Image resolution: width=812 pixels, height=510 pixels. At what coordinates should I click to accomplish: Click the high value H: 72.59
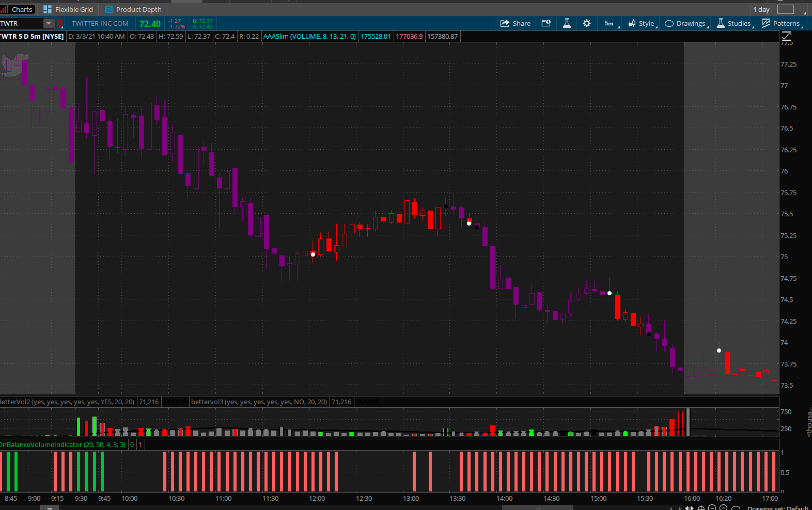[170, 37]
